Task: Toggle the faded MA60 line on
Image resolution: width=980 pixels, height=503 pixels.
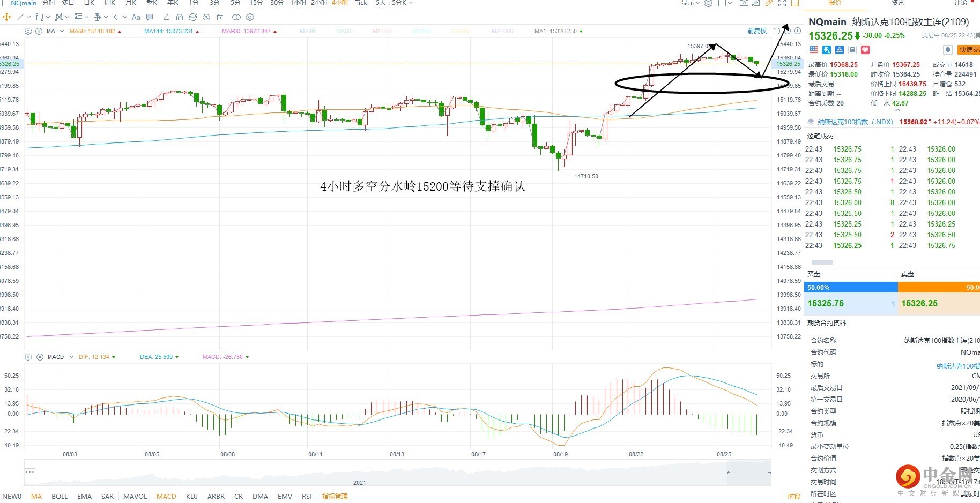Action: (344, 31)
